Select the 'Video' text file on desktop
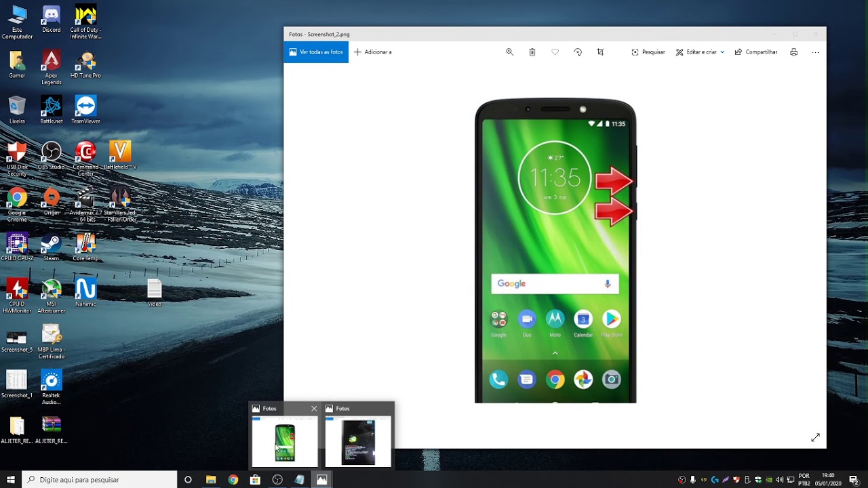868x488 pixels. [155, 292]
